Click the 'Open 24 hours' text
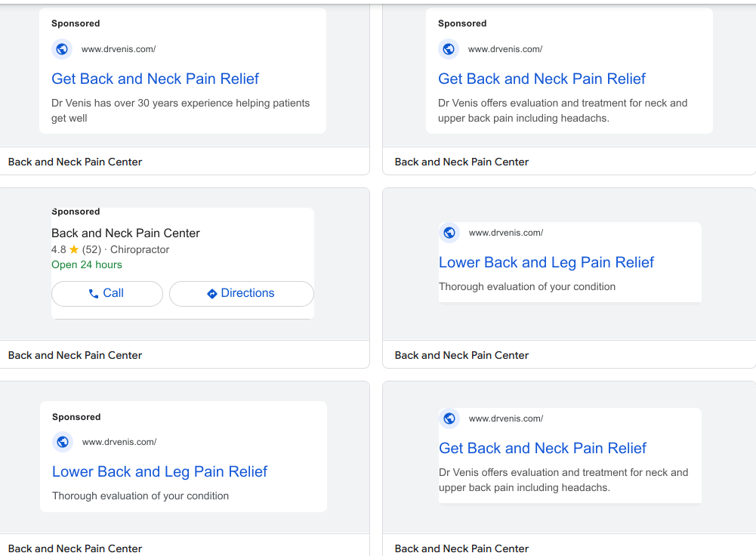This screenshot has height=556, width=756. pos(87,264)
